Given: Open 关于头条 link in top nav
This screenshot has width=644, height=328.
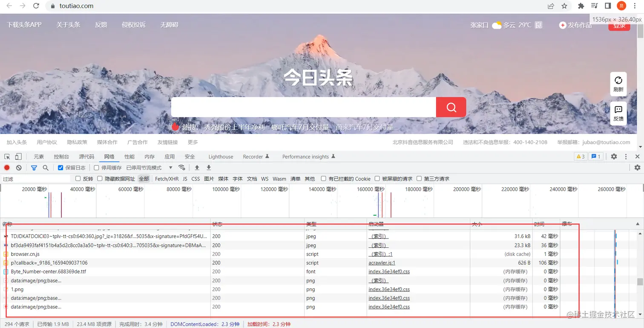Looking at the screenshot, I should point(68,25).
